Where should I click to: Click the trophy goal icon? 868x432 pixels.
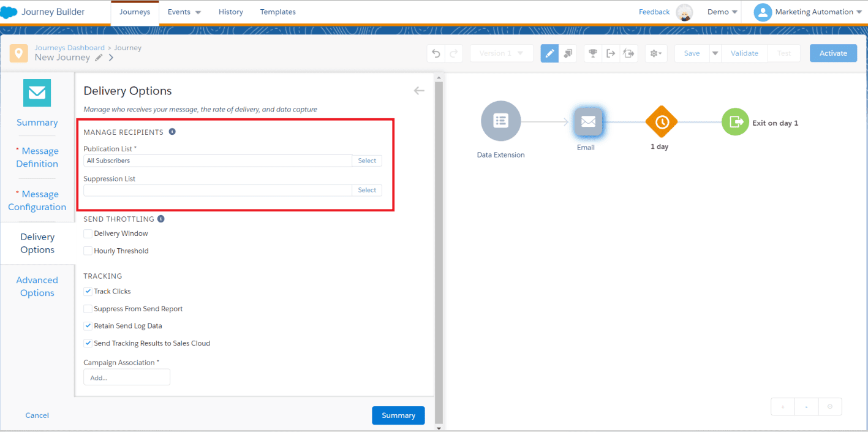592,53
